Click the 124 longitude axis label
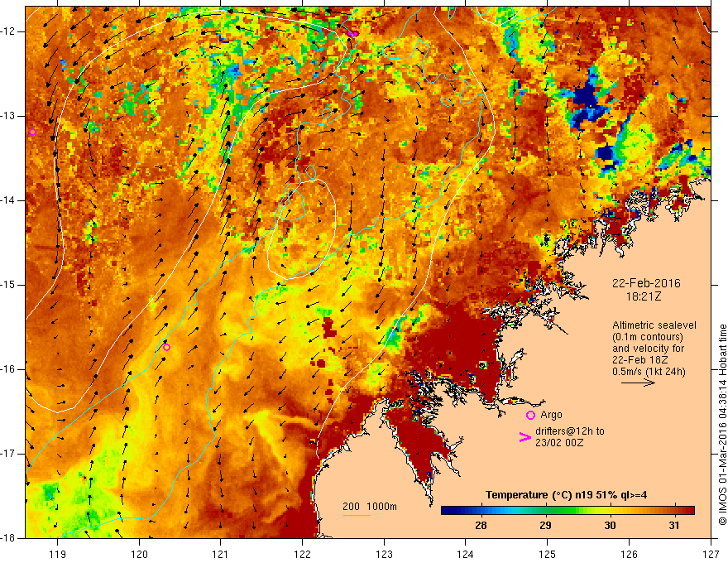Screen dimensions: 728x563 pyautogui.click(x=466, y=554)
